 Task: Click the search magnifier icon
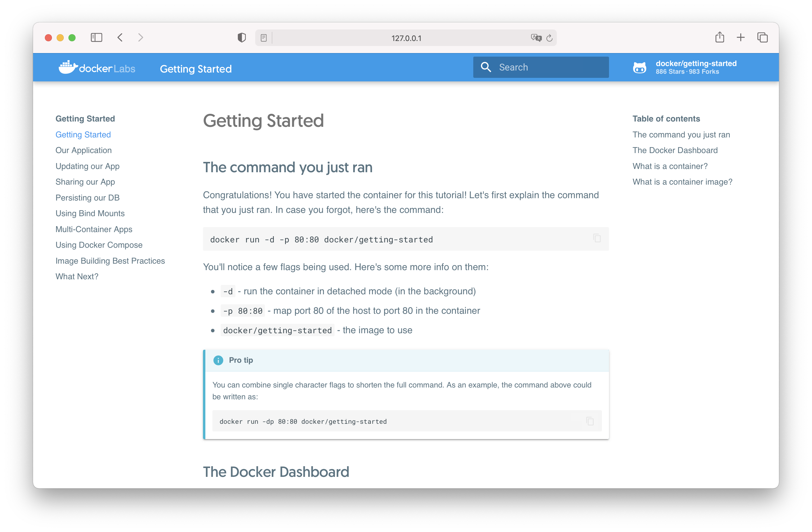(x=486, y=67)
